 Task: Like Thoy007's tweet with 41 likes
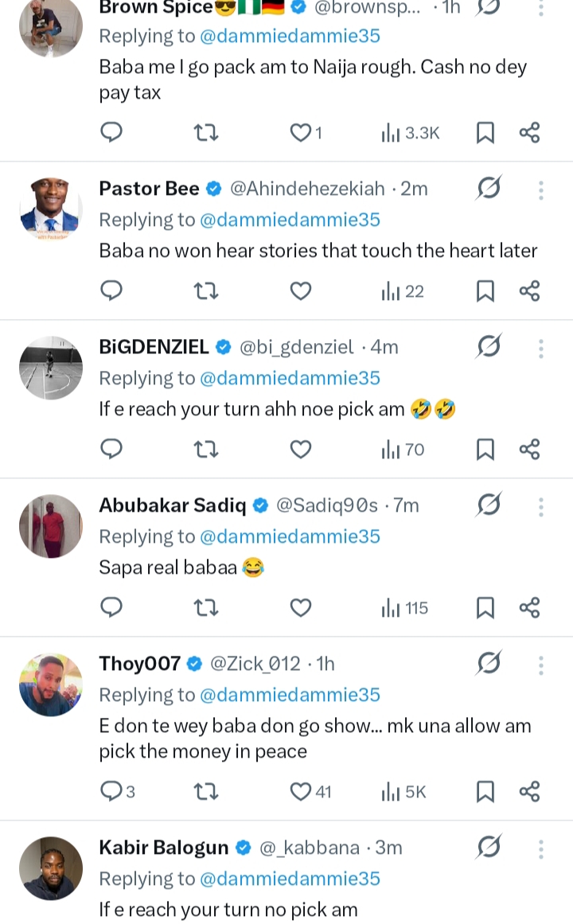click(x=300, y=792)
